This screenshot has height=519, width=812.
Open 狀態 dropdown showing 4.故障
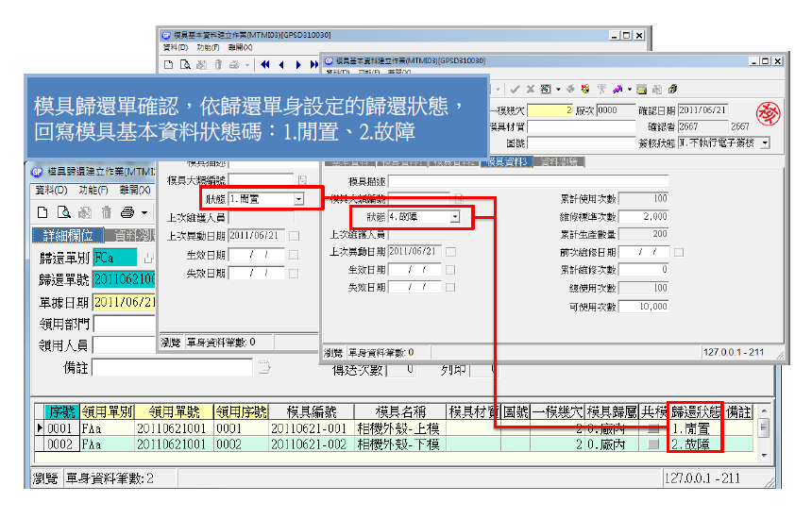click(455, 217)
